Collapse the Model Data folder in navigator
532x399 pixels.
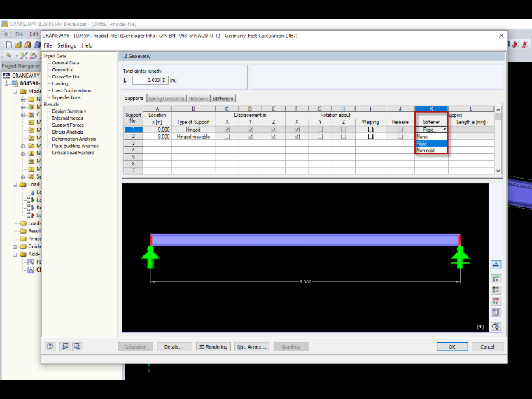[x=15, y=91]
